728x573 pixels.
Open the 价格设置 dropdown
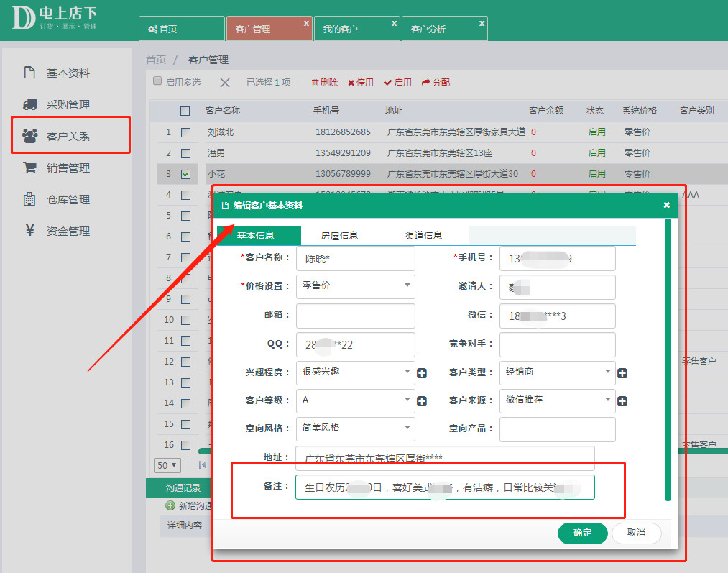(x=355, y=286)
